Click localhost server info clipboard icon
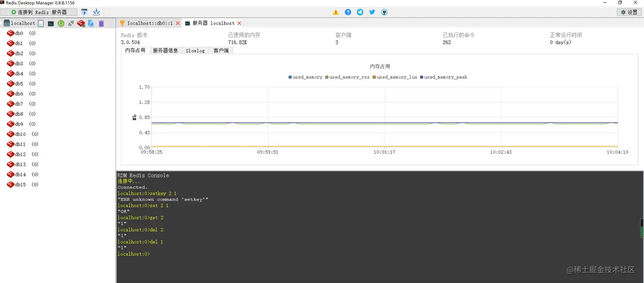 pos(41,23)
